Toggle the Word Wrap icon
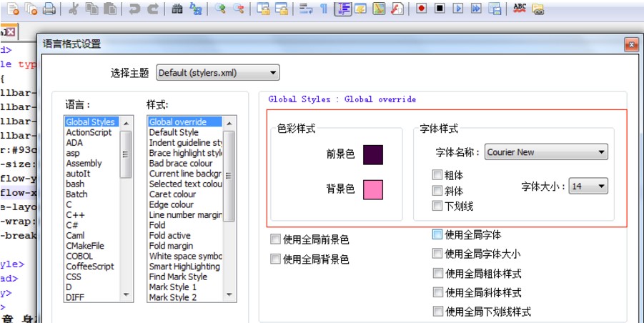This screenshot has height=323, width=644. click(306, 9)
